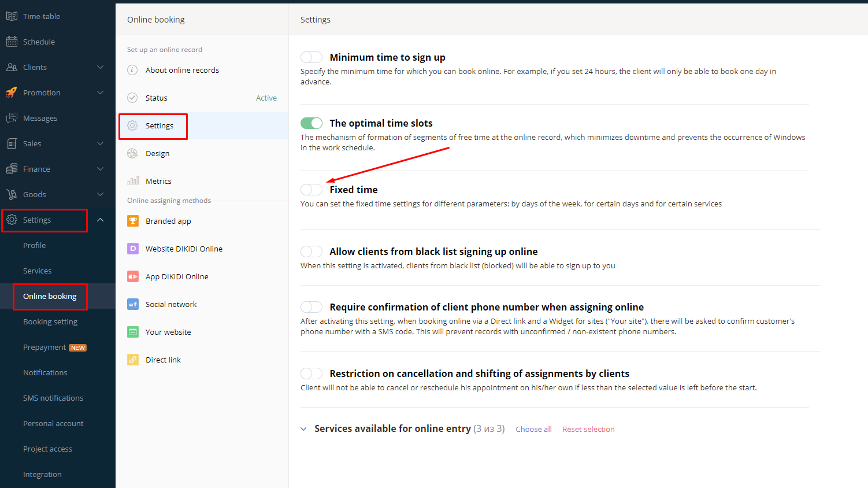868x488 pixels.
Task: Click the Clients people icon
Action: (12, 67)
